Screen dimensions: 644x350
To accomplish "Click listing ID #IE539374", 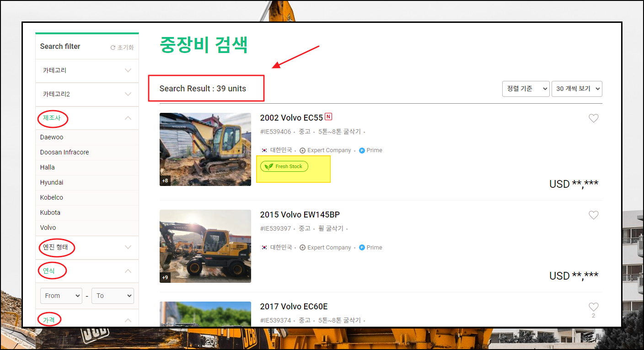I will coord(275,320).
